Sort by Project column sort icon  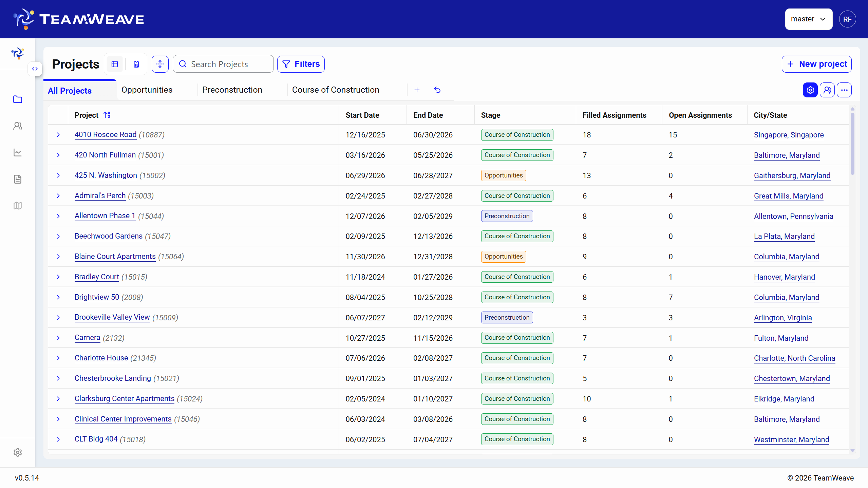point(107,115)
